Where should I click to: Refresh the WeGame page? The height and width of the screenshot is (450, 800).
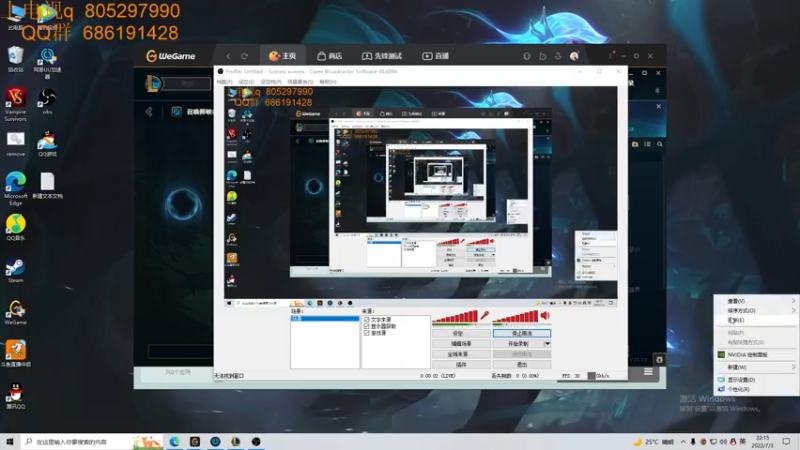[244, 56]
